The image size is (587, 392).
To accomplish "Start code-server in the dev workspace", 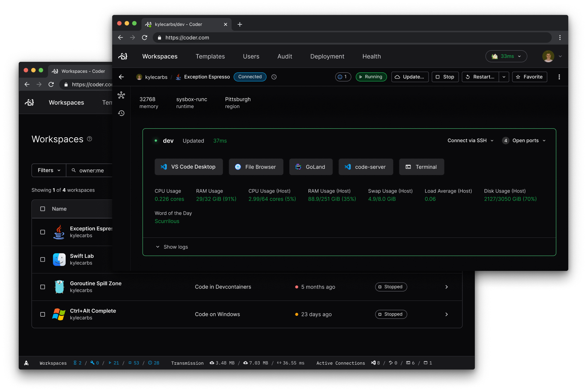I will point(366,167).
